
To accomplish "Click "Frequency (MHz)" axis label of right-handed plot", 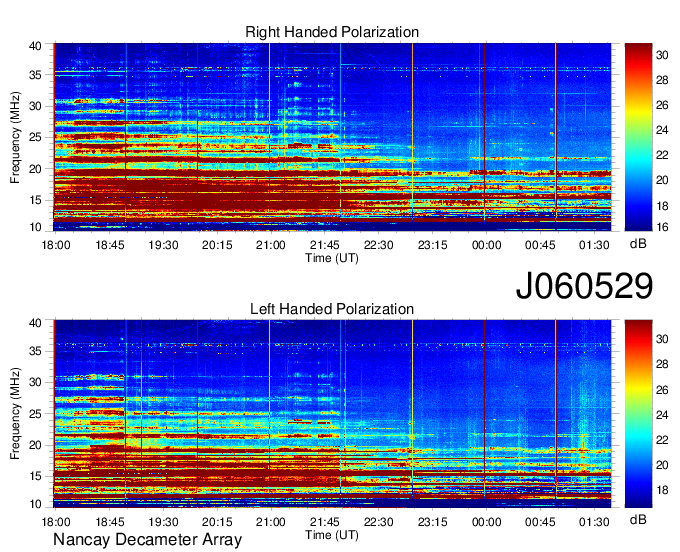I will pos(15,137).
